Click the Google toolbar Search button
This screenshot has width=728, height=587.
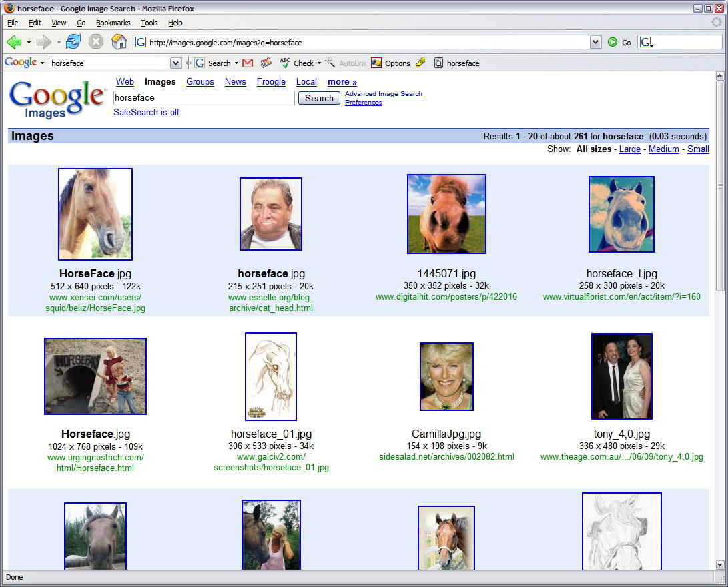pos(213,63)
